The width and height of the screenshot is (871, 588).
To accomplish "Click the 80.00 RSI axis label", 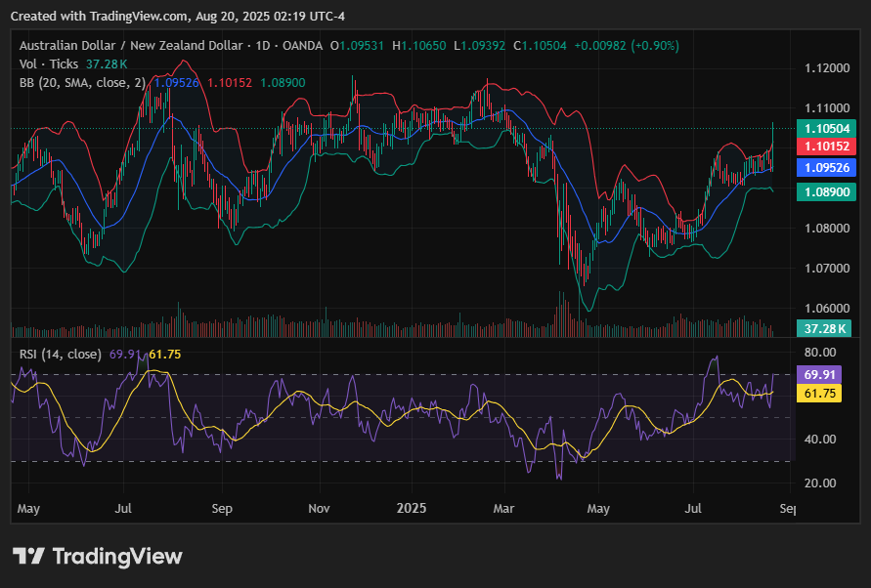I will click(x=820, y=353).
